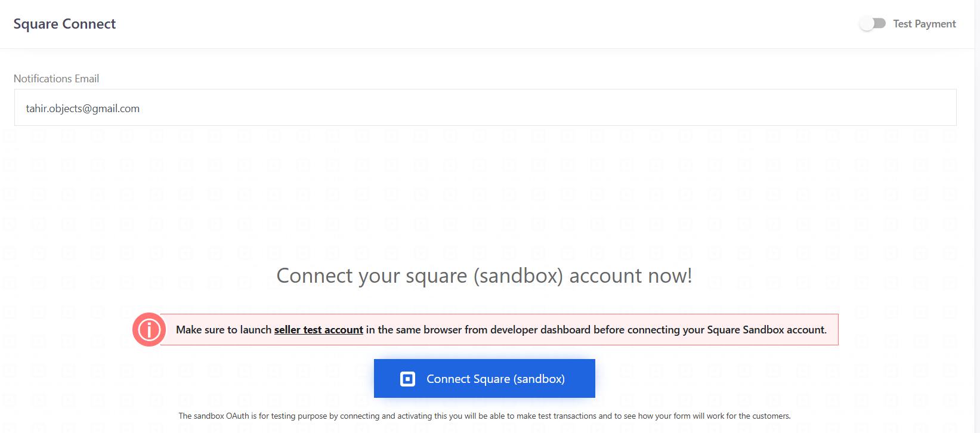Click the pink warning banner message

[x=500, y=330]
